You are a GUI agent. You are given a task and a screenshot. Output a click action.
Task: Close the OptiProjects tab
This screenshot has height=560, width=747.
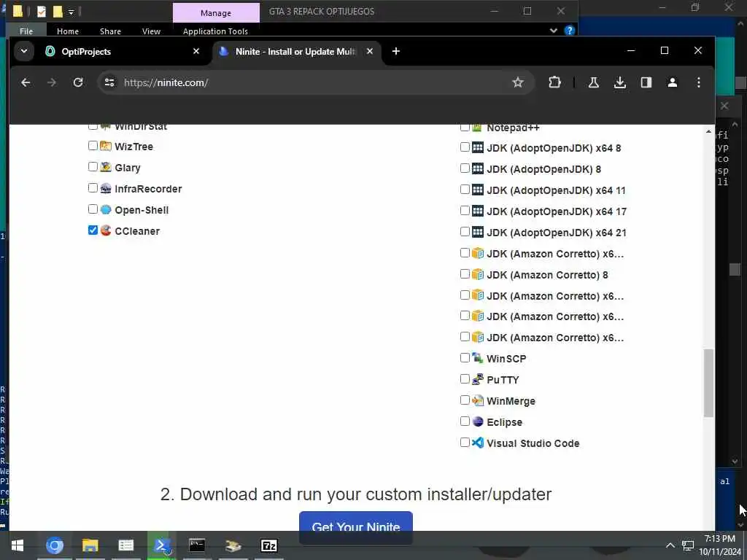[x=196, y=51]
